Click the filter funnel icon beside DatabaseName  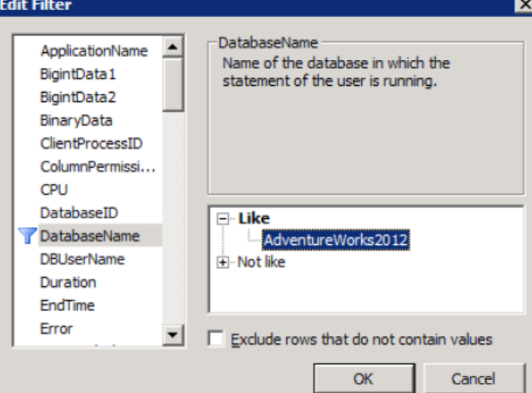(27, 235)
